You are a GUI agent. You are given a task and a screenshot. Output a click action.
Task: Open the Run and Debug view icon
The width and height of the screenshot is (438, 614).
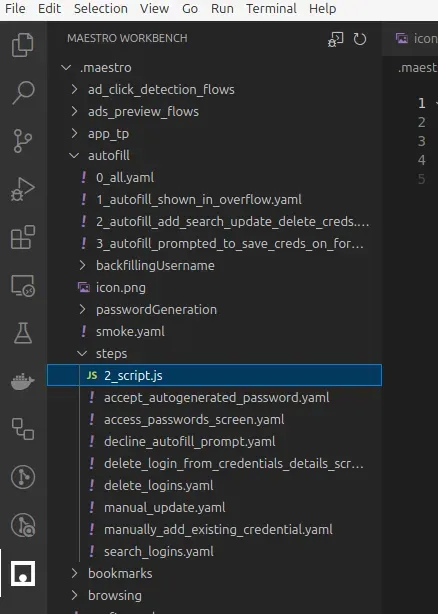coord(23,189)
